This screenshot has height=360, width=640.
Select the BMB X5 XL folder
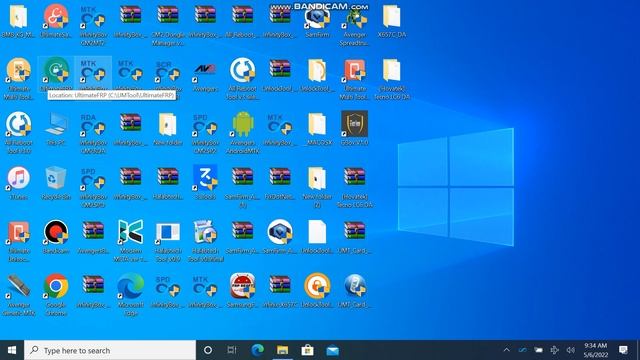click(18, 21)
